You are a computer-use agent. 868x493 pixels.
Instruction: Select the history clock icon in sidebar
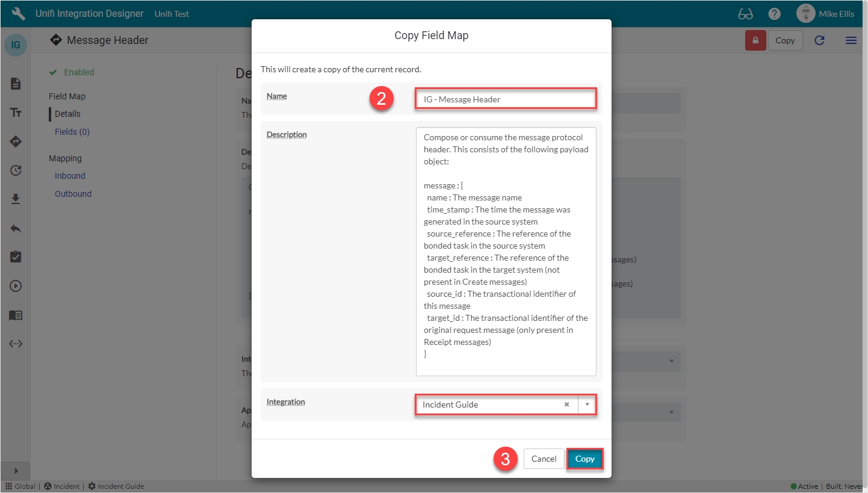pos(16,170)
